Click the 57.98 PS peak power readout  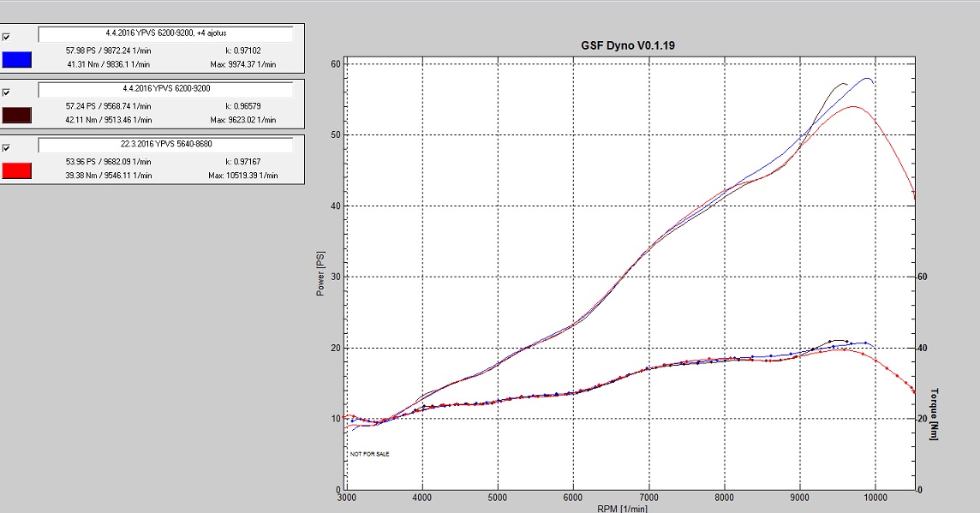108,51
